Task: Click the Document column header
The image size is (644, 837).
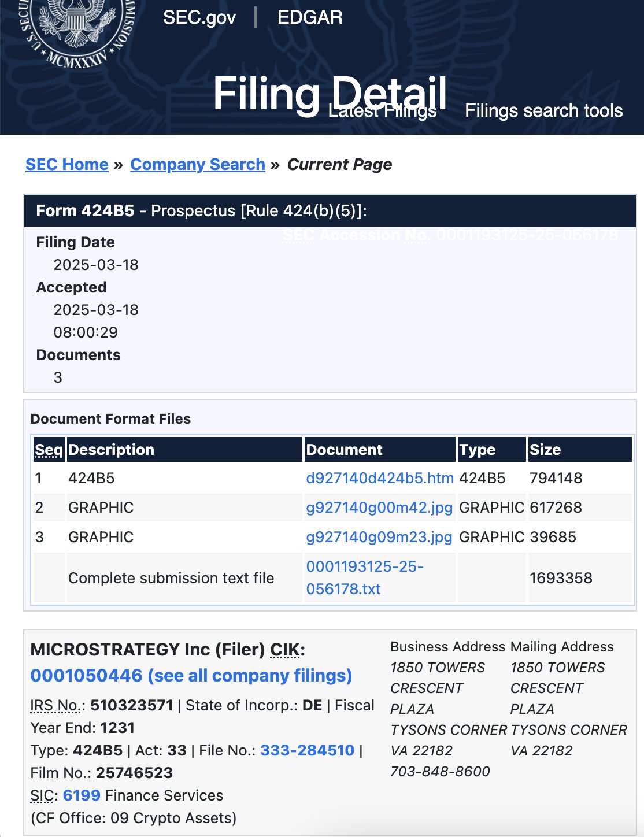Action: point(345,450)
